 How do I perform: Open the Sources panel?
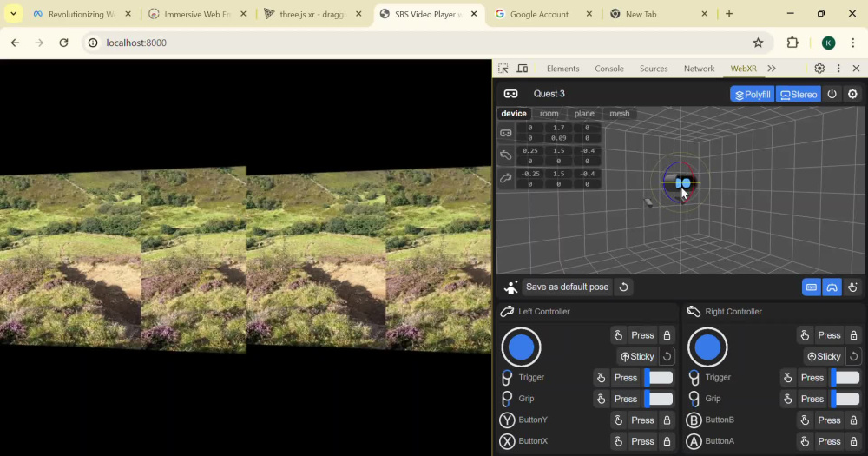pos(654,69)
